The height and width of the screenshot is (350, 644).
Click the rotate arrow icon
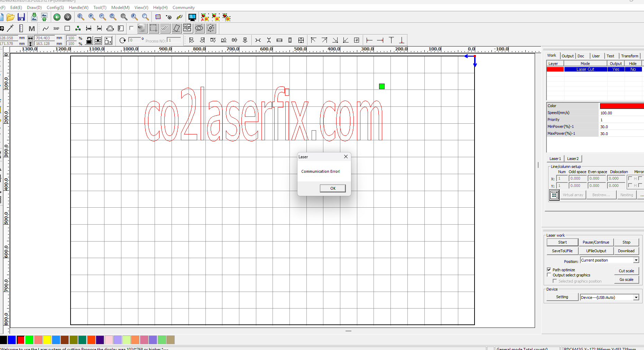(x=122, y=40)
